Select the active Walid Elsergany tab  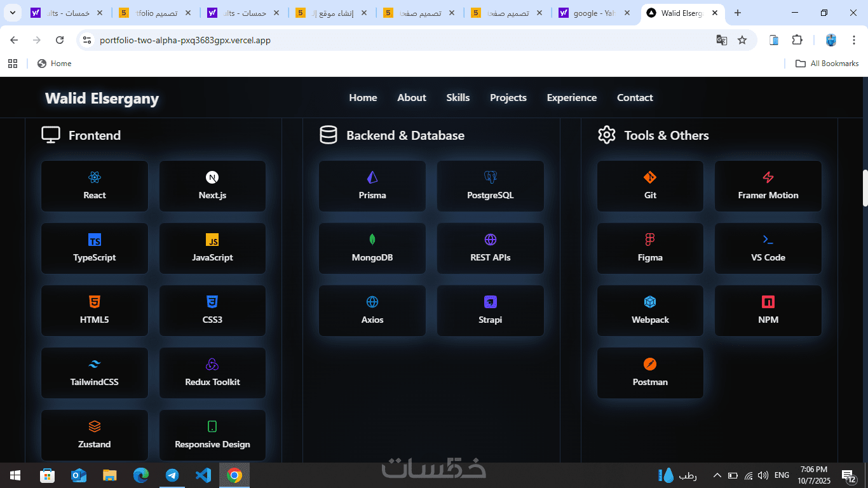click(x=683, y=13)
